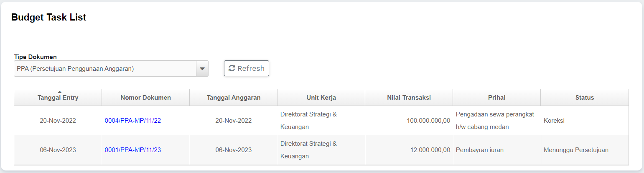Click the 12.000.000,00 transaction value cell
The height and width of the screenshot is (173, 644).
pos(430,150)
